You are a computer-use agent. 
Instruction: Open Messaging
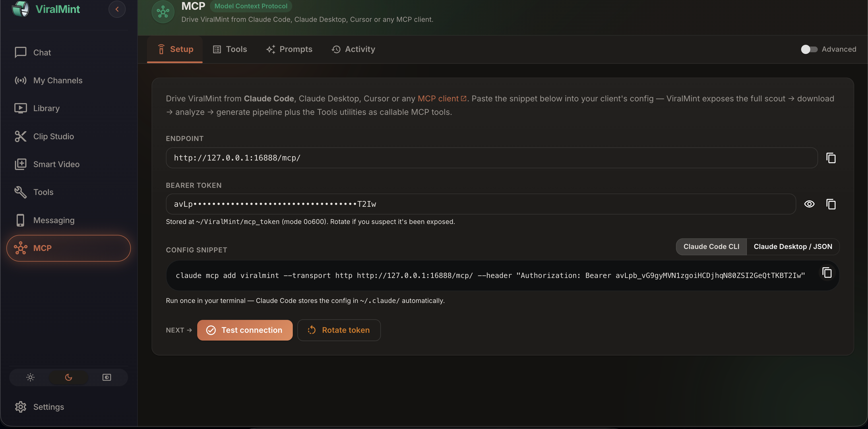pos(68,221)
